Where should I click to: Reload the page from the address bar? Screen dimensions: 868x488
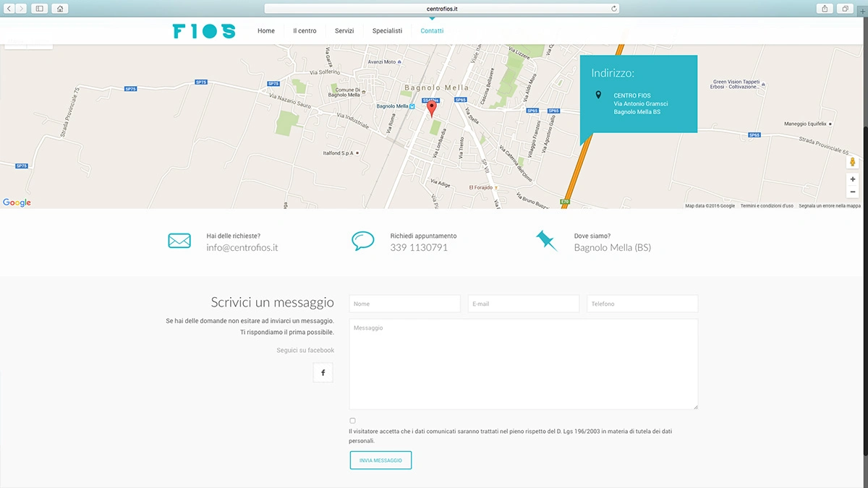[614, 9]
